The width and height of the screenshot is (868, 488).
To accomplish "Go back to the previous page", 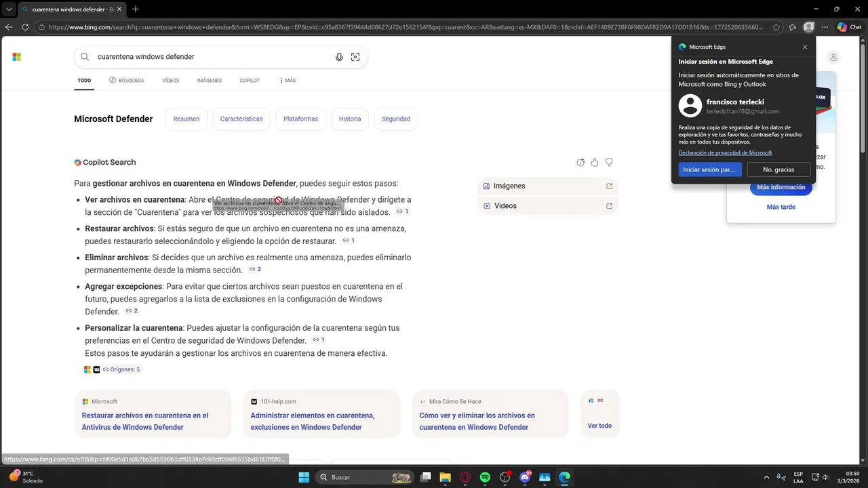I will (x=9, y=27).
